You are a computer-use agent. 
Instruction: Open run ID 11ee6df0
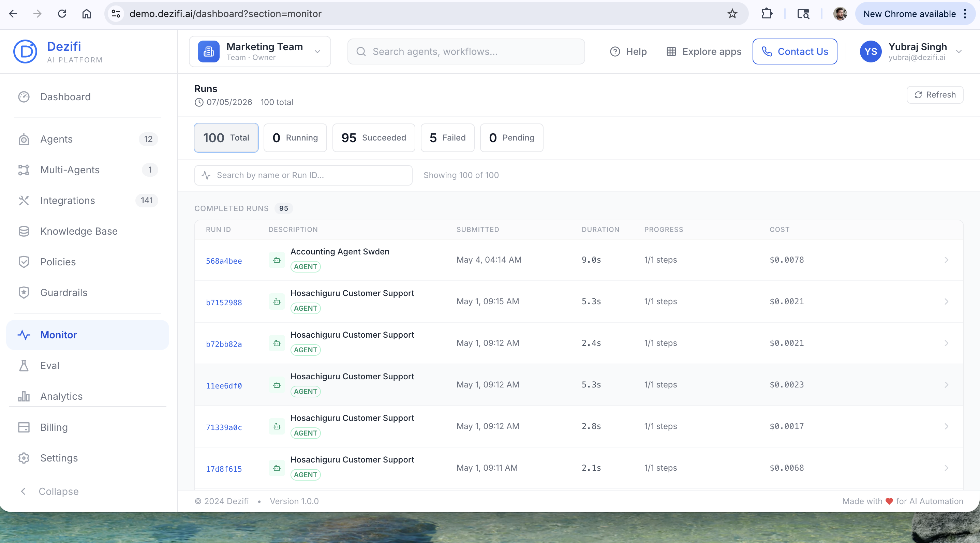(x=224, y=386)
